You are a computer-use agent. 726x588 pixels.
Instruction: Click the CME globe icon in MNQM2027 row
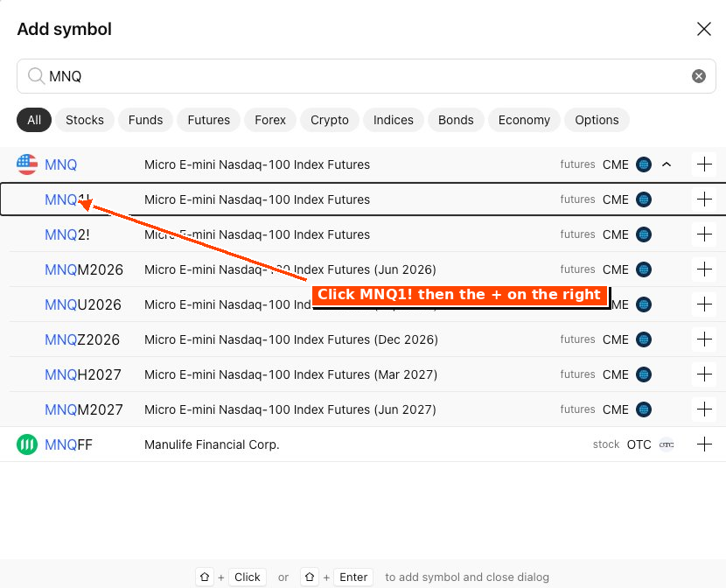[x=644, y=409]
